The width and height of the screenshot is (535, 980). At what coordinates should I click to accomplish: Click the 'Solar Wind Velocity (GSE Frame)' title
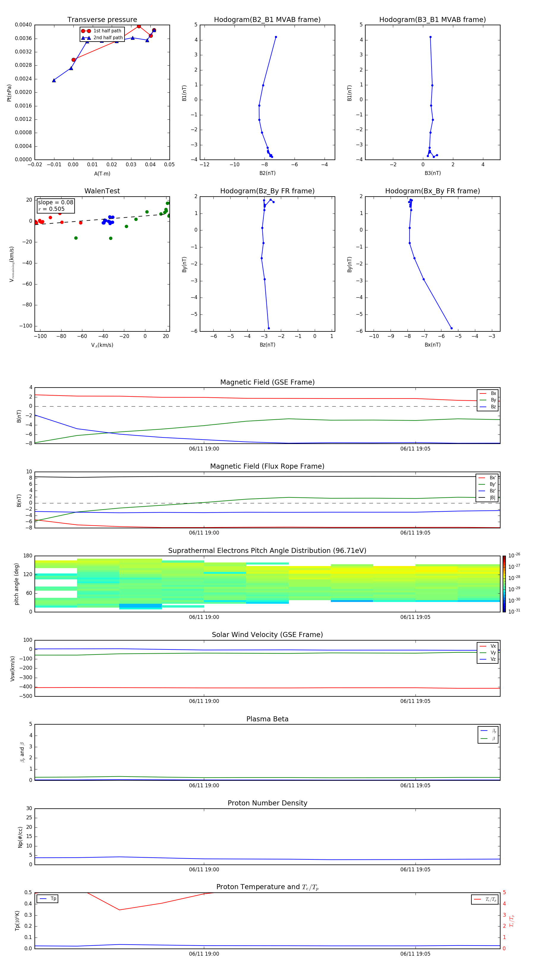(x=267, y=635)
